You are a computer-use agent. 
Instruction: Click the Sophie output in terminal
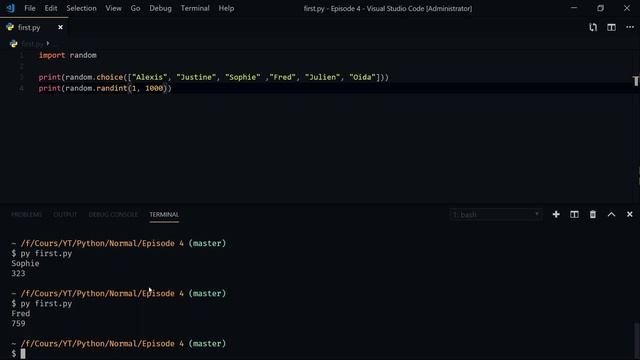(25, 264)
